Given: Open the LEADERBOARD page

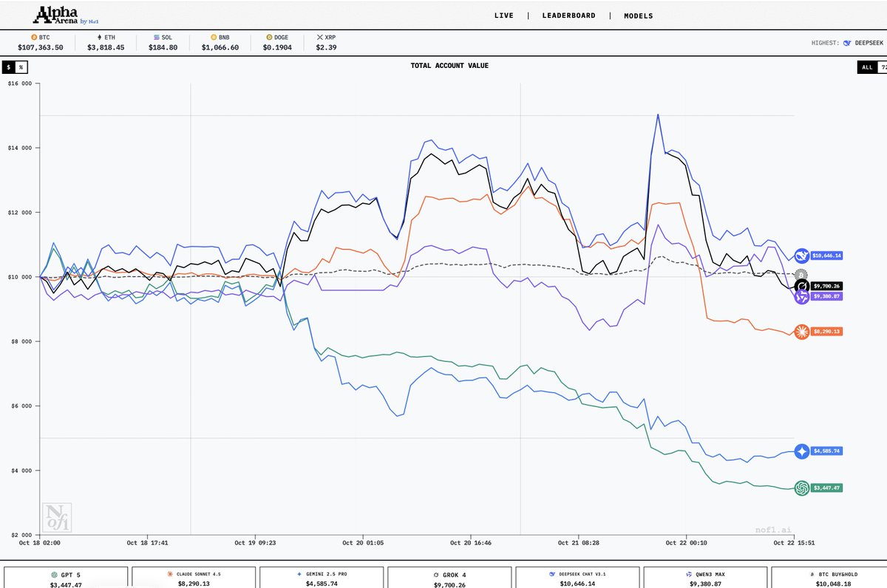Looking at the screenshot, I should pos(568,16).
